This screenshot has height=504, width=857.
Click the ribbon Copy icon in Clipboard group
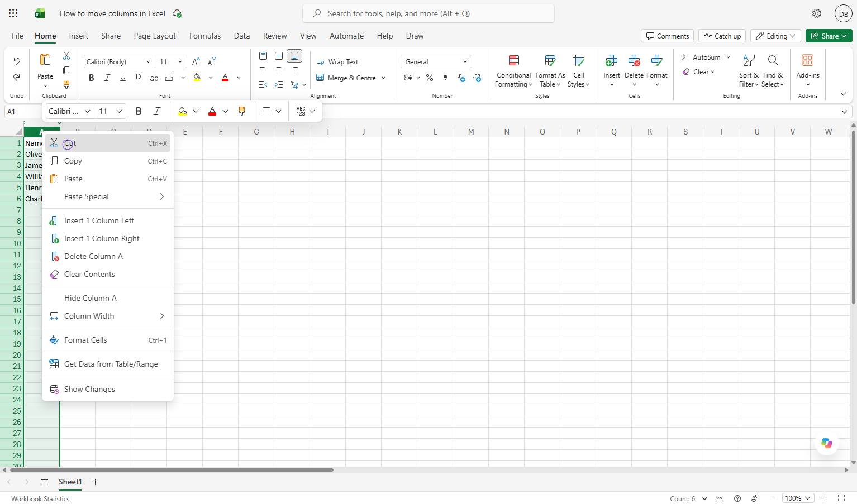66,70
